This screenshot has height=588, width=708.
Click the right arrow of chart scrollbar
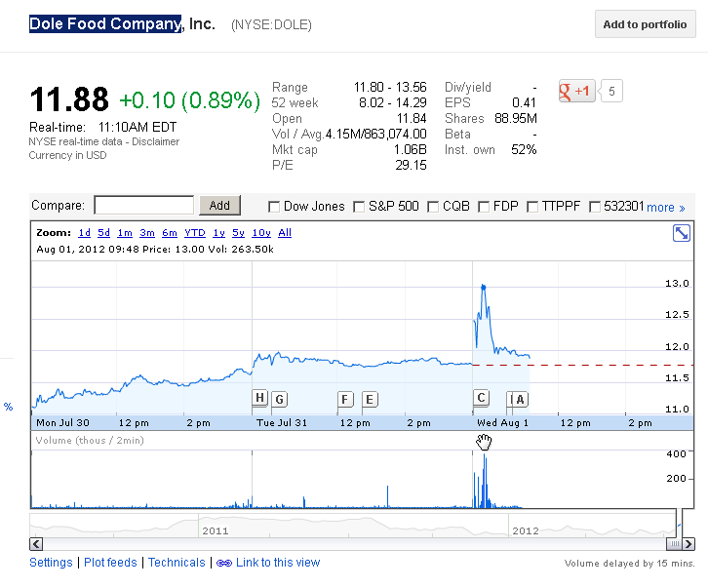(x=688, y=544)
